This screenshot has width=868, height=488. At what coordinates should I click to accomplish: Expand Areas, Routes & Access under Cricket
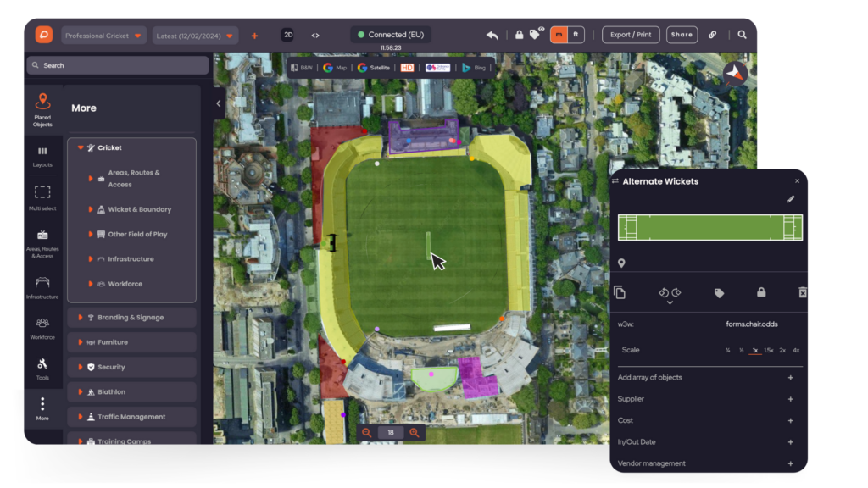[x=90, y=178]
